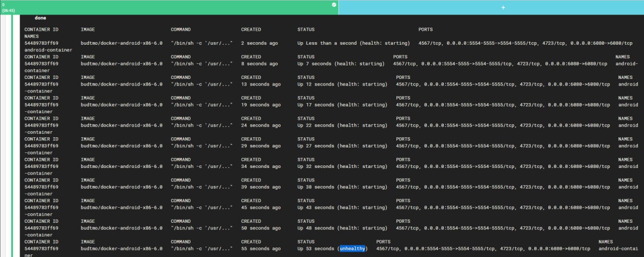The width and height of the screenshot is (644, 257).
Task: Click status 'Up 32 seconds (health: starting)'
Action: click(343, 166)
